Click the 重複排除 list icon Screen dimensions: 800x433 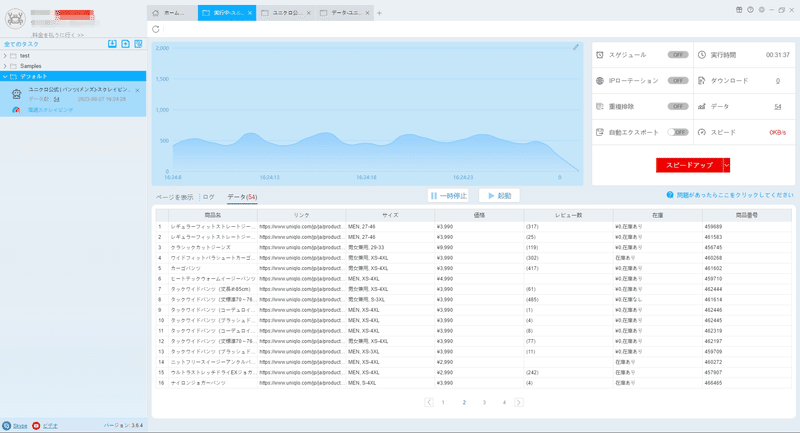tap(600, 107)
